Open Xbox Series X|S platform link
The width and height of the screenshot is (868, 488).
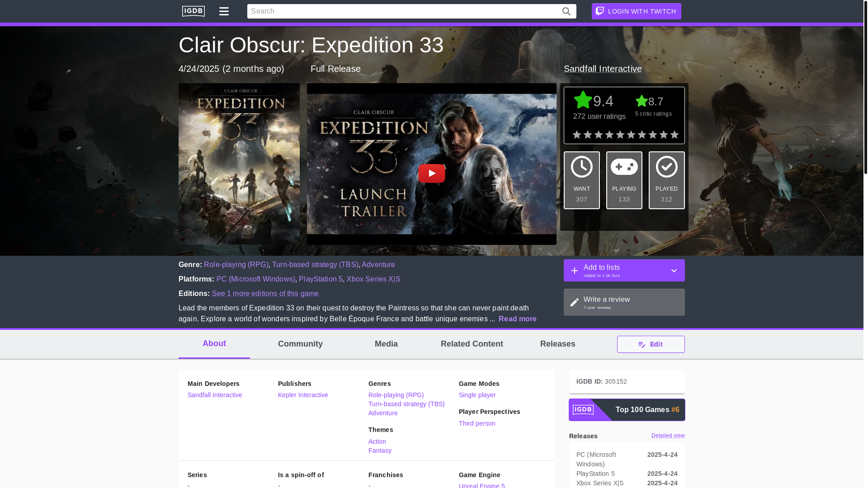(373, 279)
